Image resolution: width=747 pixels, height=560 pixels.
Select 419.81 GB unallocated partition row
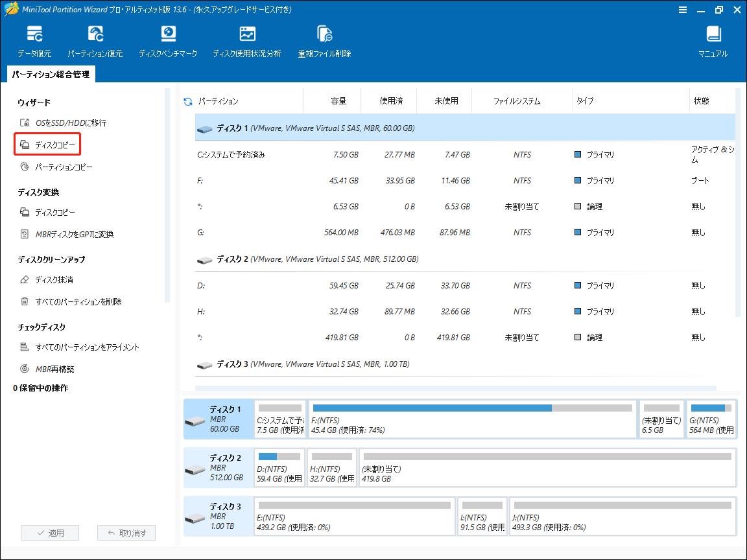click(x=465, y=338)
